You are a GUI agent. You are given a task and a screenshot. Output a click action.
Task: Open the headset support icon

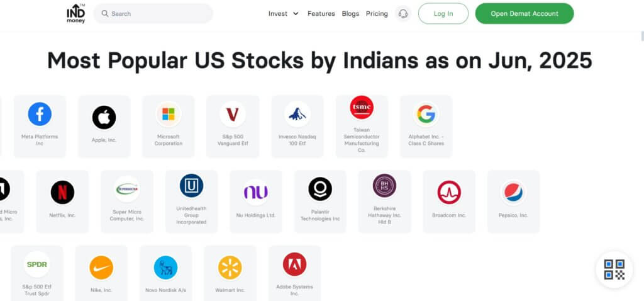403,14
